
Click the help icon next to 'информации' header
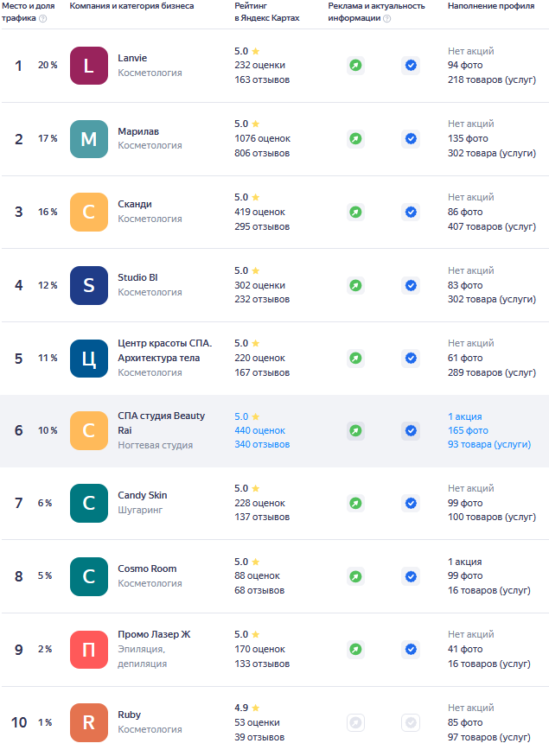point(387,18)
